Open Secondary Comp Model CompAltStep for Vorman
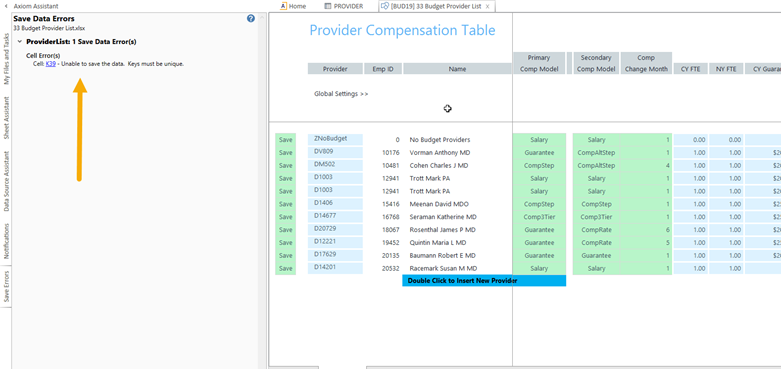 (x=596, y=153)
